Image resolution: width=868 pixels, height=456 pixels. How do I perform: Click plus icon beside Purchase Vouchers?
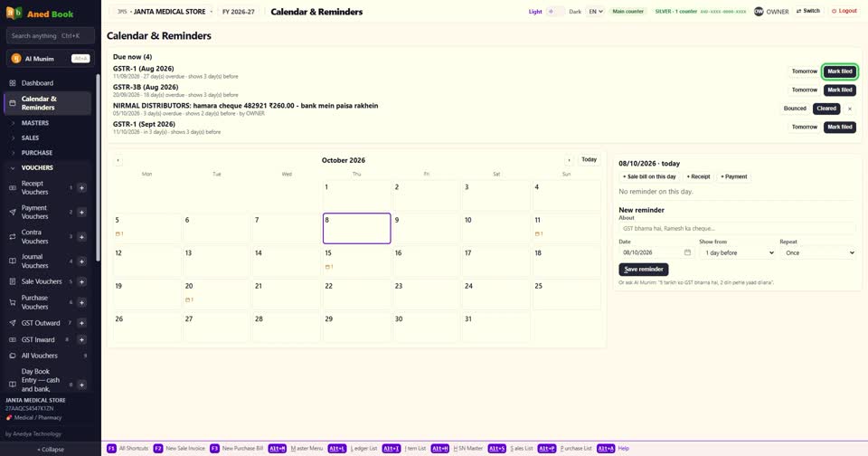pyautogui.click(x=81, y=302)
